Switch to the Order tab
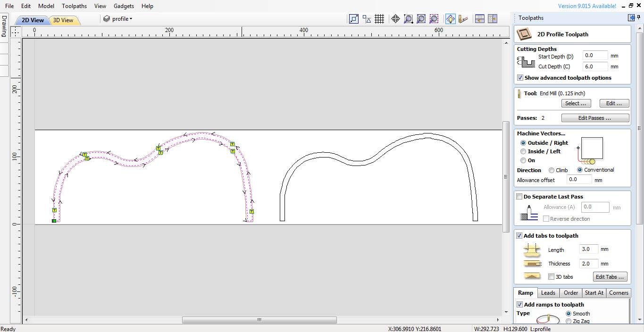644x332 pixels. click(x=571, y=293)
